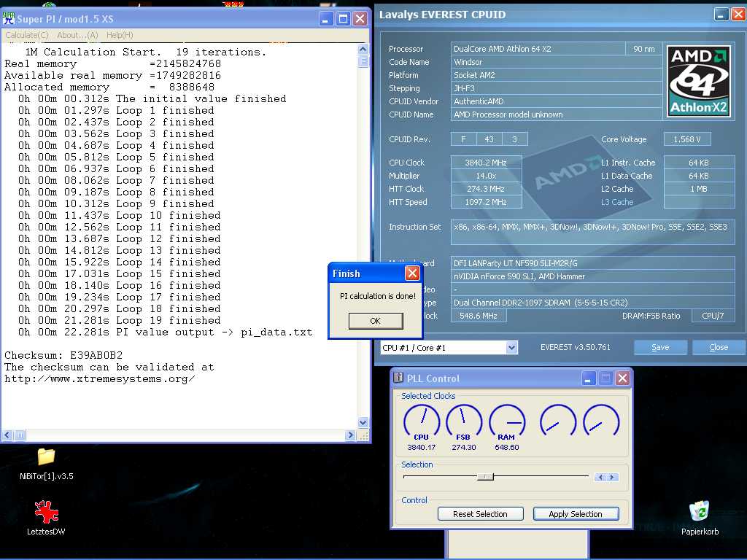Click the Close button in EVEREST CPUID
Viewport: 747px width, 560px height.
[x=719, y=347]
